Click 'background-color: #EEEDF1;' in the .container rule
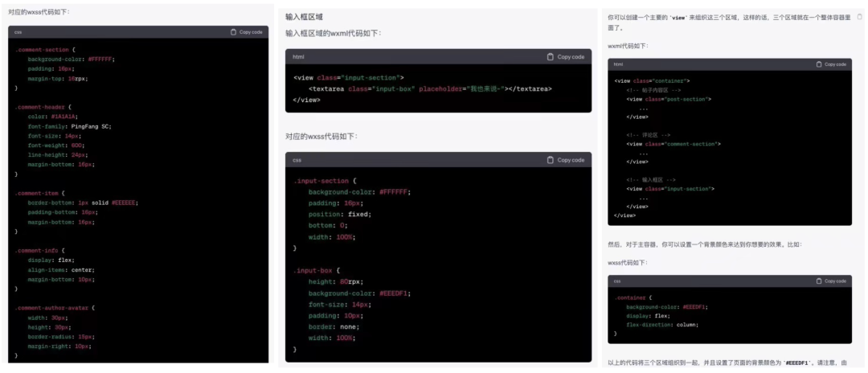 pyautogui.click(x=667, y=306)
